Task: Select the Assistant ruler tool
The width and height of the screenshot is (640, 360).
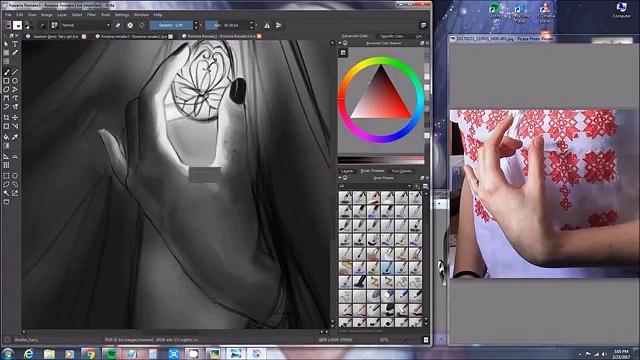Action: 6,156
